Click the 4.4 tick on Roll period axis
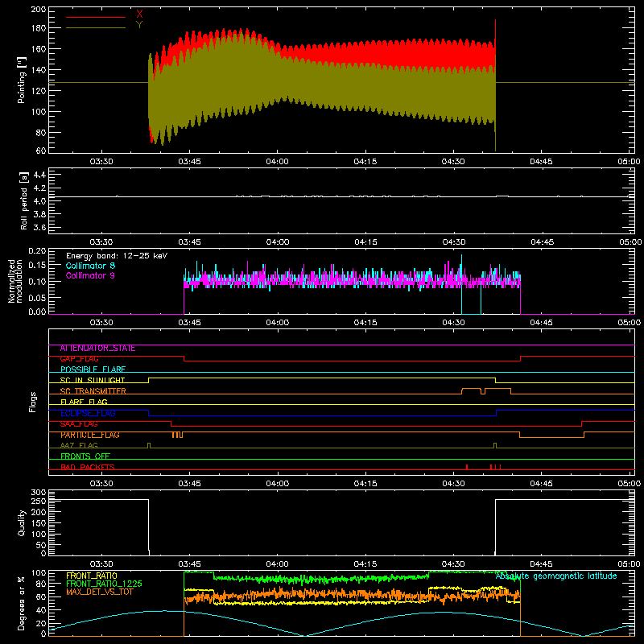 [39, 175]
